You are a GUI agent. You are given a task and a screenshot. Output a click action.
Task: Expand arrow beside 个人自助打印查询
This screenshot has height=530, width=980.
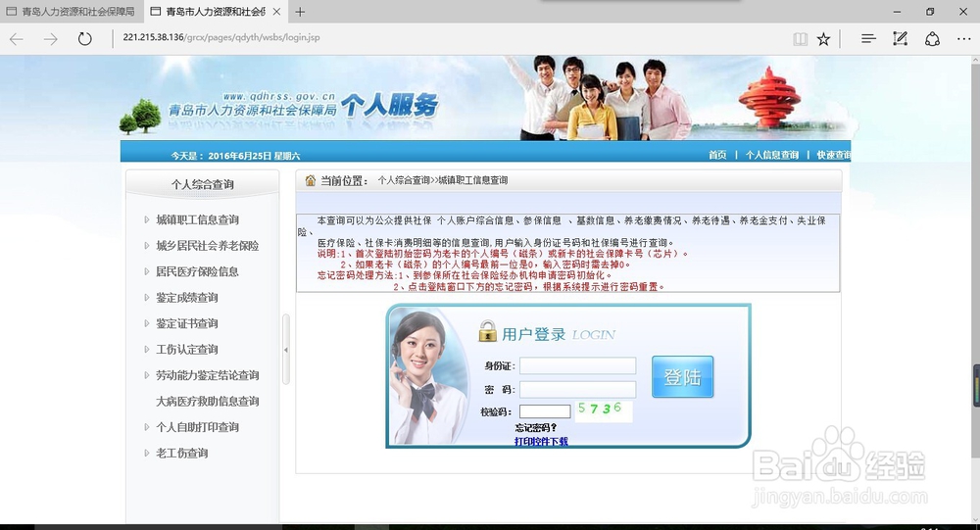click(x=146, y=427)
